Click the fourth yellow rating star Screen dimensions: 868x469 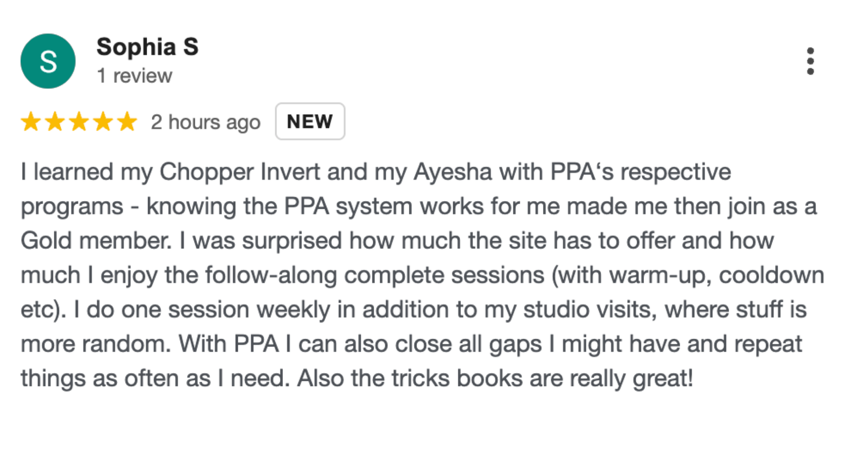pyautogui.click(x=103, y=122)
